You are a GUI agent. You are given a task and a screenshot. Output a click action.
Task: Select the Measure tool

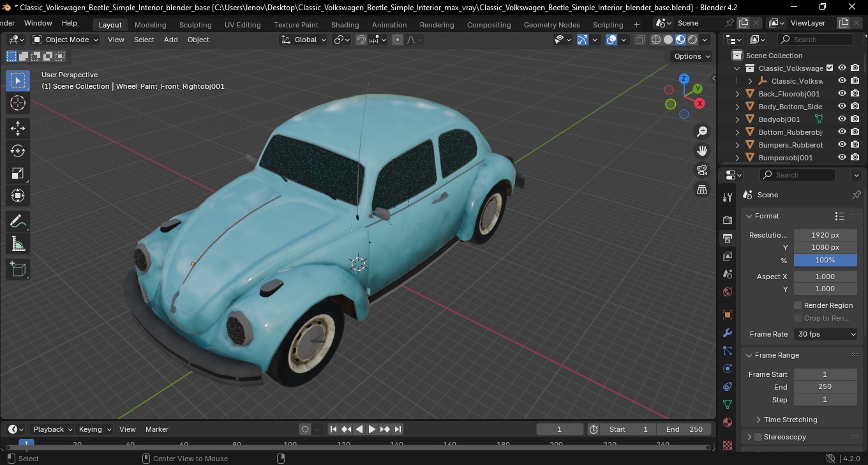point(18,244)
